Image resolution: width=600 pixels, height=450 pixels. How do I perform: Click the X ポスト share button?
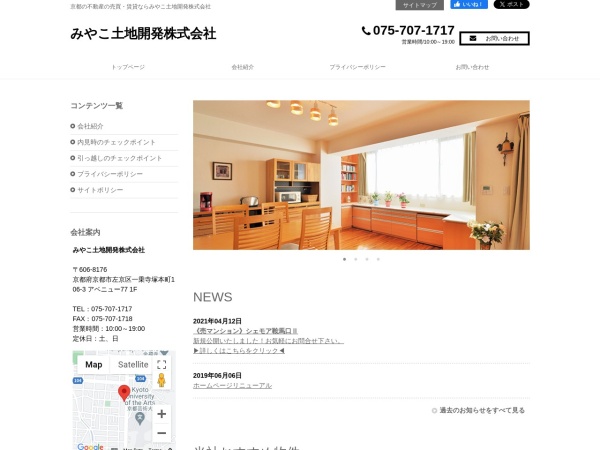pos(511,4)
